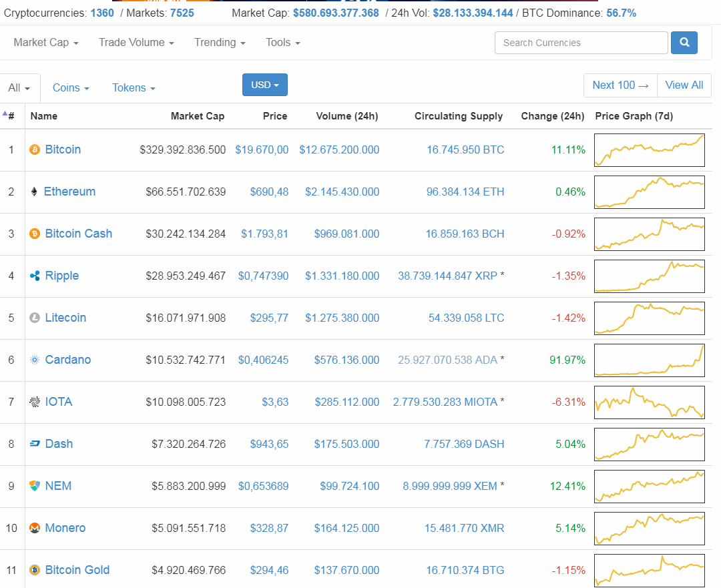721x588 pixels.
Task: Click the Ripple logo icon
Action: pyautogui.click(x=34, y=276)
